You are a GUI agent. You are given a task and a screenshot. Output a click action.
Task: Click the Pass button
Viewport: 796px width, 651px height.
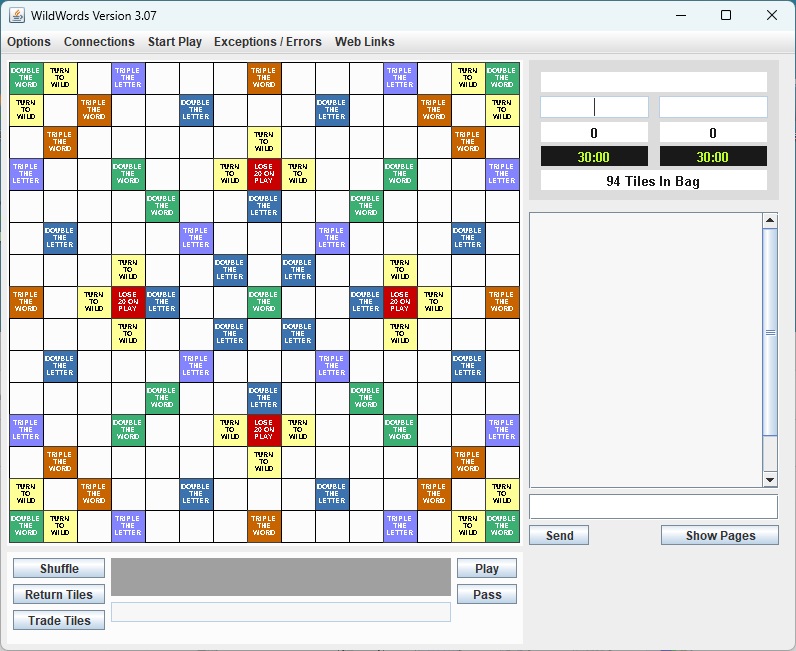[x=487, y=594]
